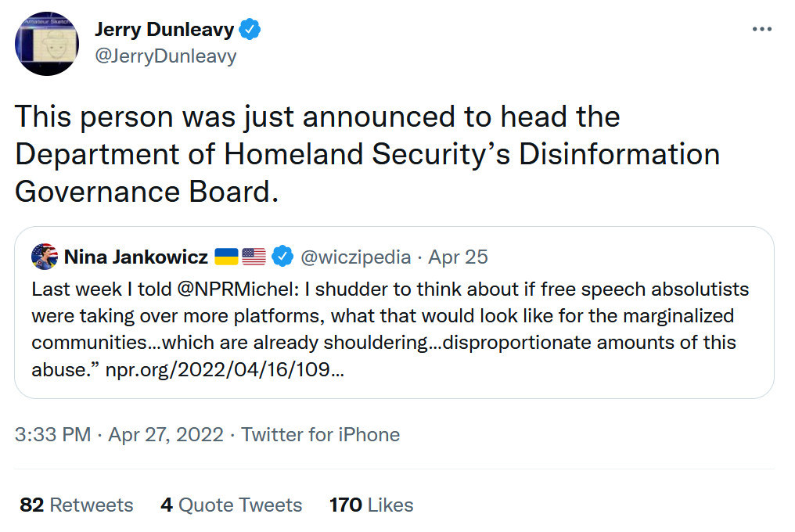Show the 4 Quote Tweets
Viewport: 795px width, 532px height.
[231, 505]
